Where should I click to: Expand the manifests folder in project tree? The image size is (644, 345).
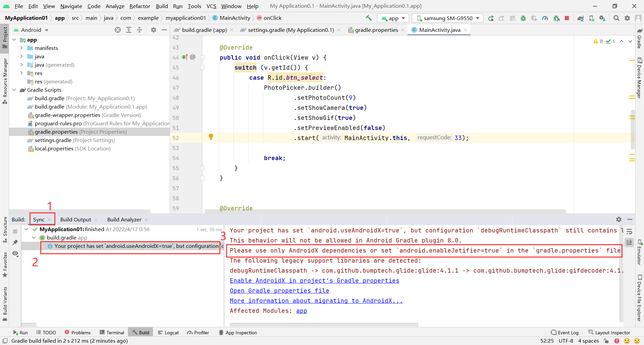(21, 48)
